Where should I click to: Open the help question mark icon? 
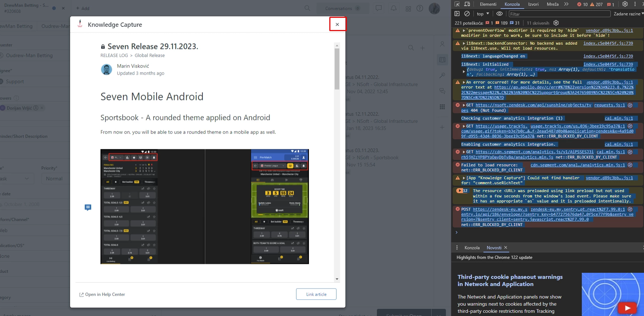pyautogui.click(x=420, y=8)
